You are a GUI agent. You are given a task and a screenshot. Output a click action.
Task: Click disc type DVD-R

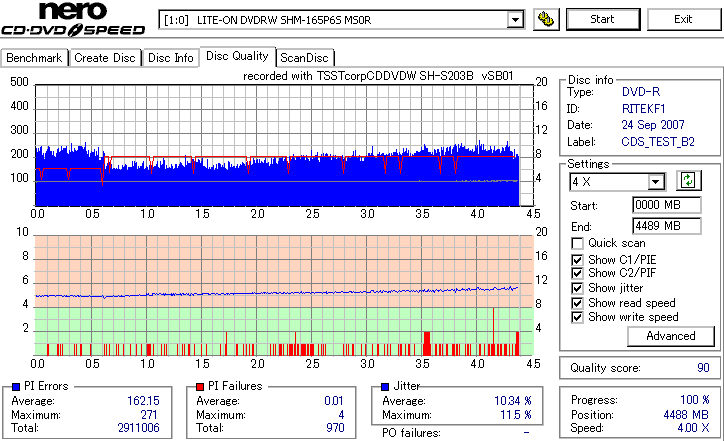641,92
